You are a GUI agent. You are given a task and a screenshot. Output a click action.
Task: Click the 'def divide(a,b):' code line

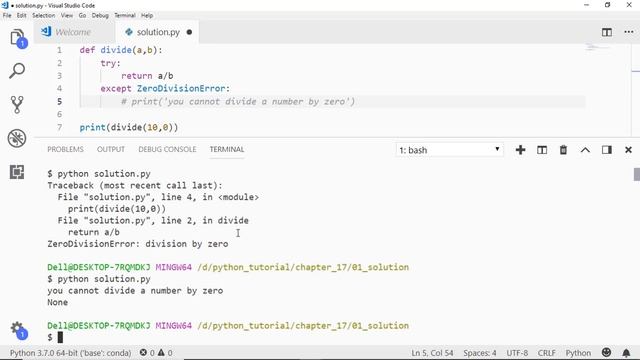[x=121, y=50]
